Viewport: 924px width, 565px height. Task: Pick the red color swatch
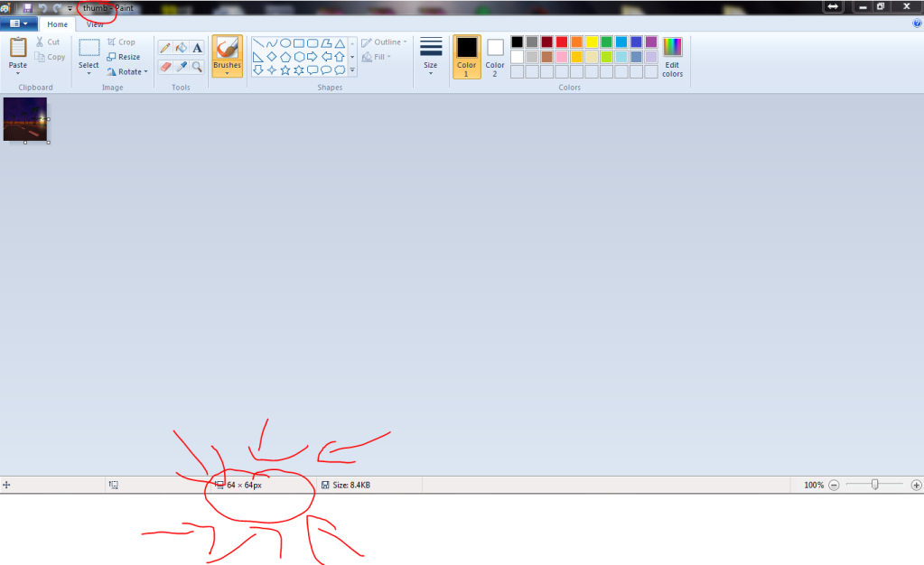tap(562, 42)
